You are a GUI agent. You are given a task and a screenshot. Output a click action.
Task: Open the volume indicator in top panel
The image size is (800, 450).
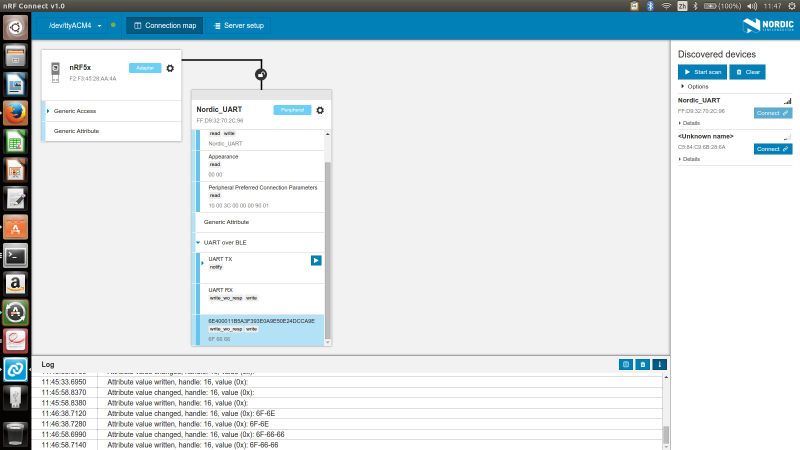(752, 6)
